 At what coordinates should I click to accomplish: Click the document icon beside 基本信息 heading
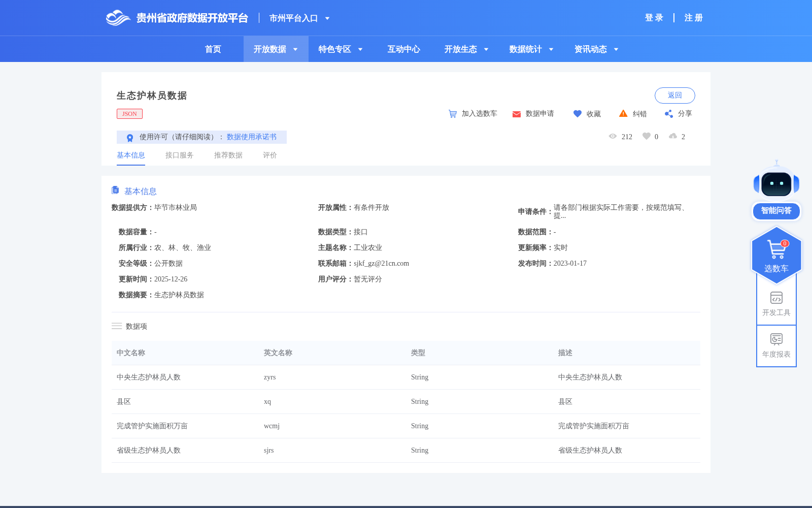click(x=115, y=190)
